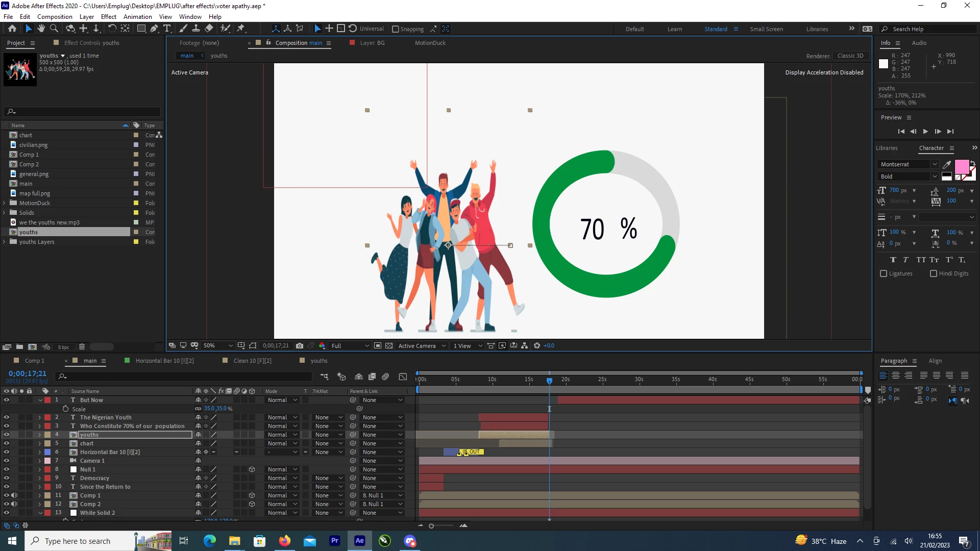Switch to the Horizontal Bar 10 timeline tab

pyautogui.click(x=164, y=361)
